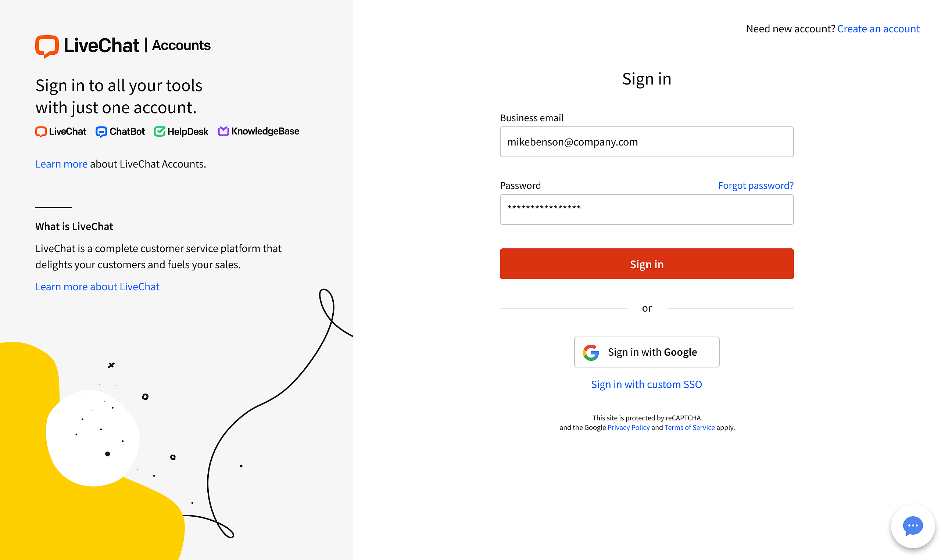This screenshot has width=941, height=560.
Task: Click the Forgot password? link
Action: (x=755, y=185)
